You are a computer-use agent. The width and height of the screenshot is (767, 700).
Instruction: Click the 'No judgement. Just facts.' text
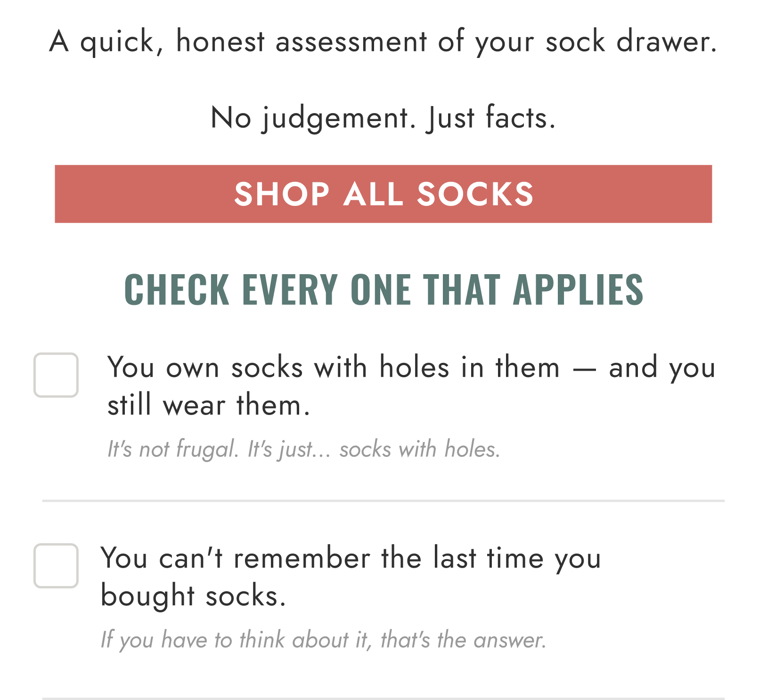click(x=383, y=117)
